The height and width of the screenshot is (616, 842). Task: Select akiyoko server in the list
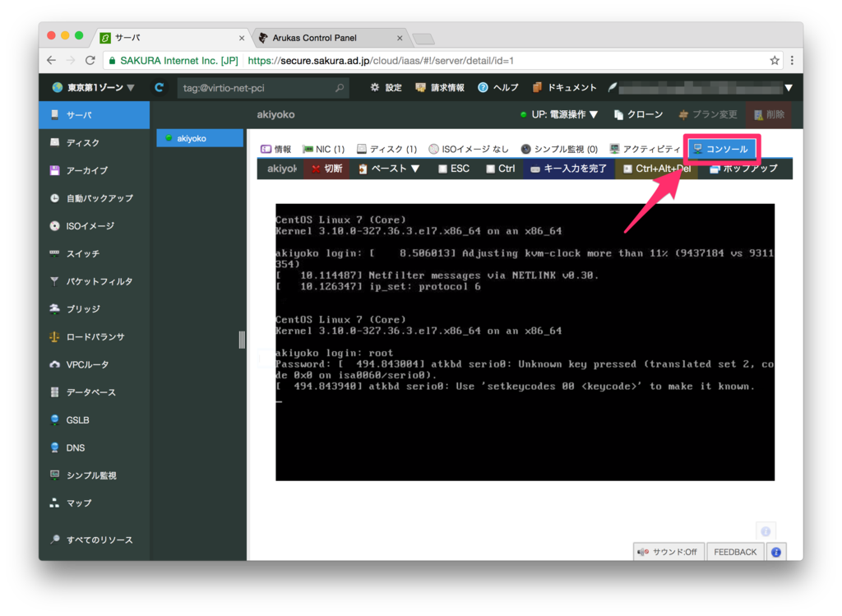[200, 138]
